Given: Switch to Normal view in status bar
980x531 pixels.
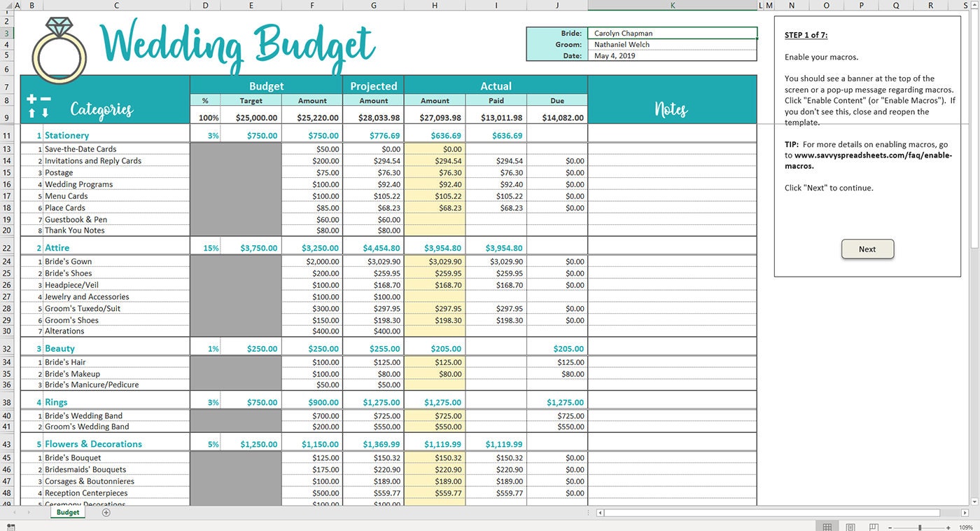Looking at the screenshot, I should 827,526.
